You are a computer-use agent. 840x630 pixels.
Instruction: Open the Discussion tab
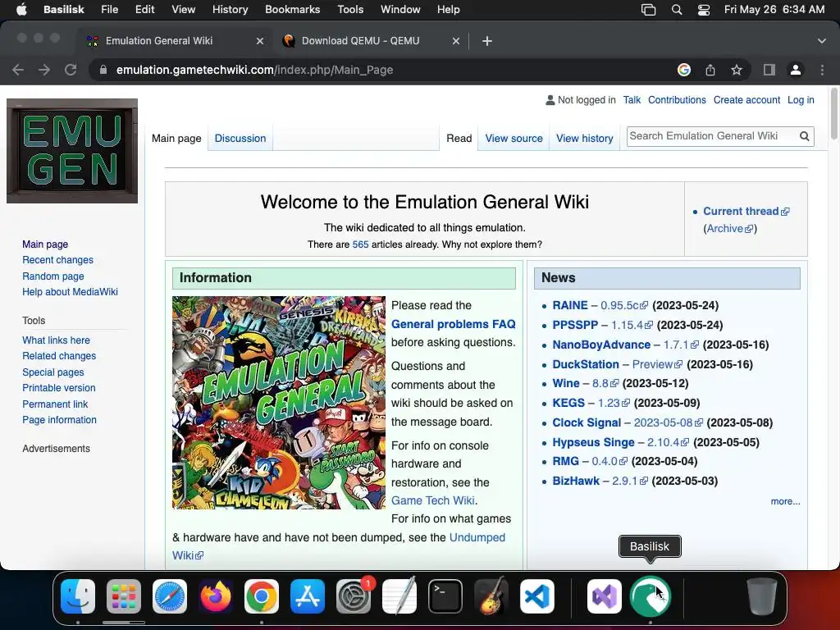click(x=240, y=138)
